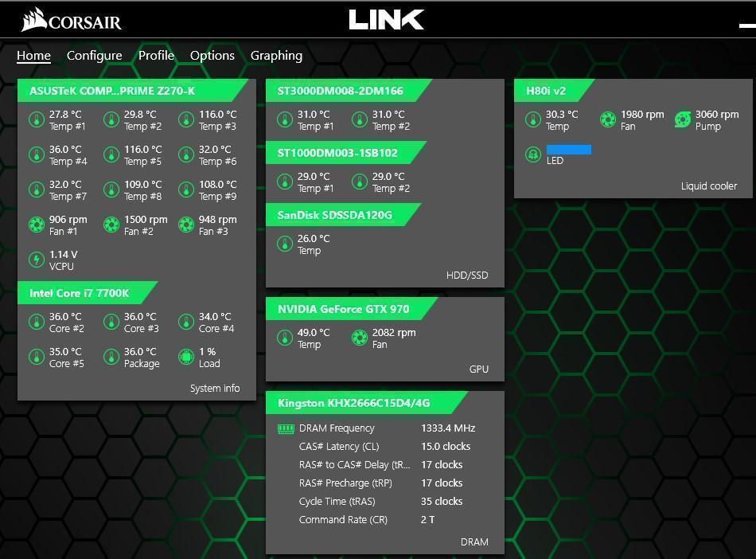This screenshot has width=756, height=559.
Task: Click the System info label
Action: 215,389
